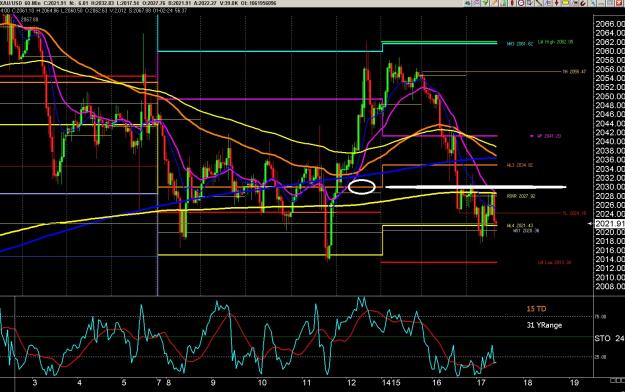Click the 2040.00 price axis label
Viewport: 625px width, 392px height.
610,141
